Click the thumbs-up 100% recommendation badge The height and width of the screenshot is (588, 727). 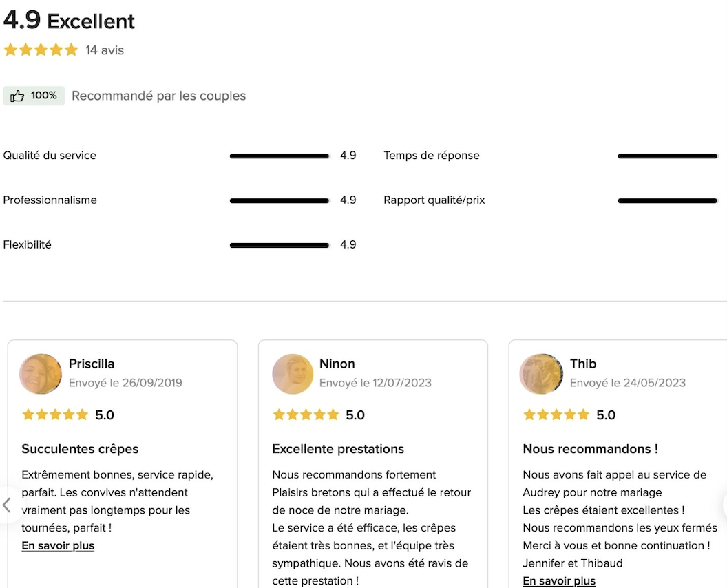(34, 96)
